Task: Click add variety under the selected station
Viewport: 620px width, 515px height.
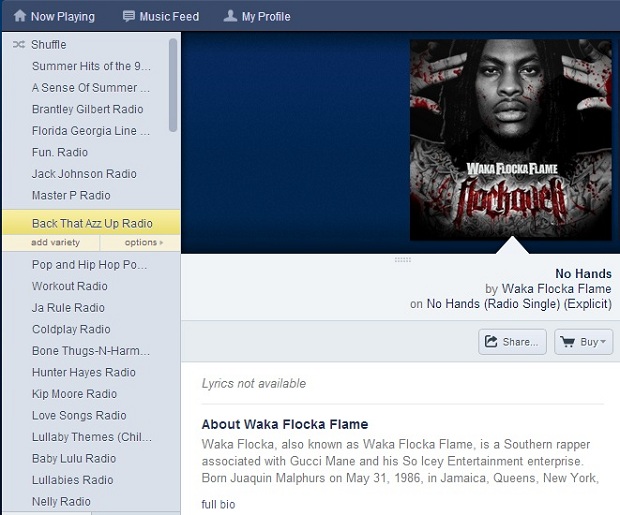Action: (55, 242)
